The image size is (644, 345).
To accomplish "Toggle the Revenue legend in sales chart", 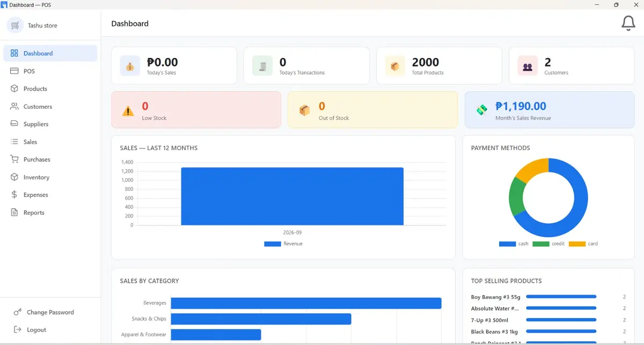I will coord(283,244).
